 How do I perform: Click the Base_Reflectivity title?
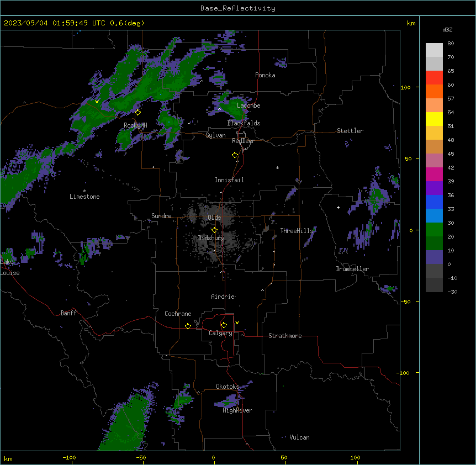[238, 8]
